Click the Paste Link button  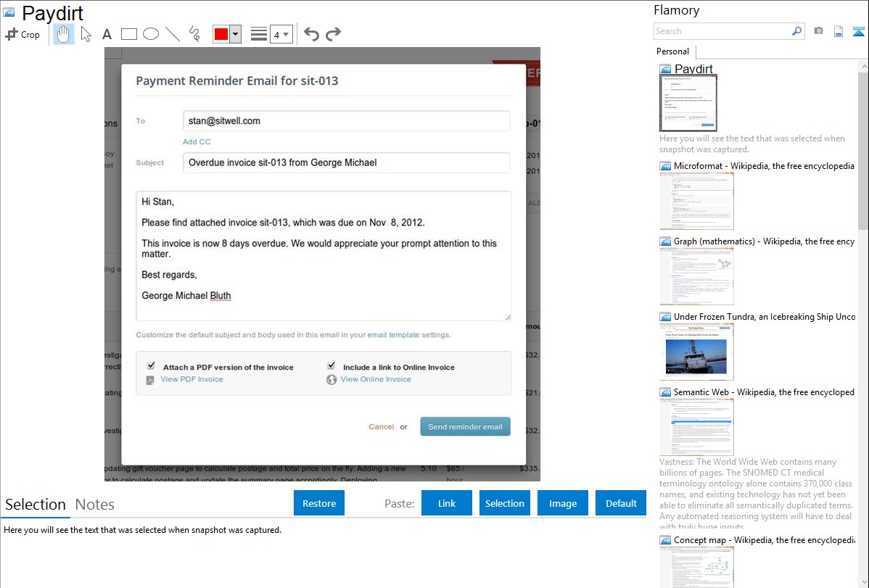pos(447,503)
